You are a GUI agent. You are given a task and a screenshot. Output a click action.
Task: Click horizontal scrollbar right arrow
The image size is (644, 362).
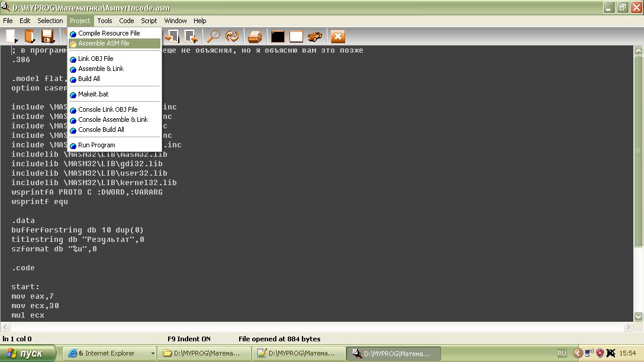(628, 327)
